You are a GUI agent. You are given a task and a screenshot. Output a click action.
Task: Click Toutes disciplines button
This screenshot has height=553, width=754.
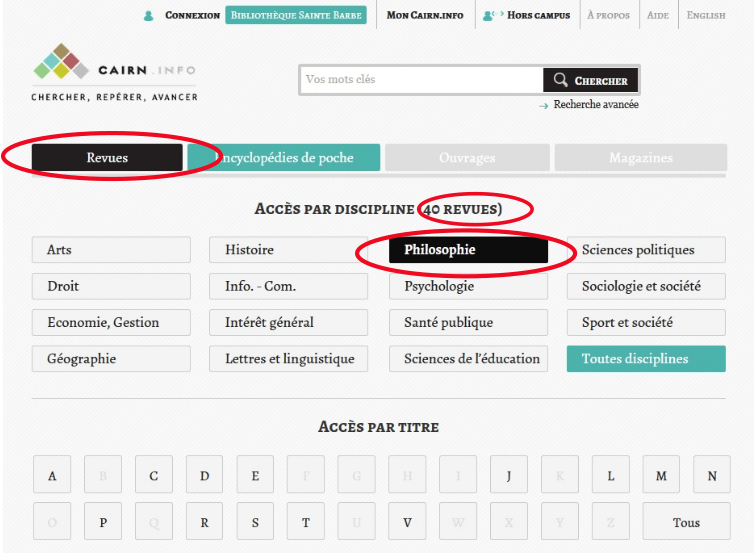coord(646,359)
